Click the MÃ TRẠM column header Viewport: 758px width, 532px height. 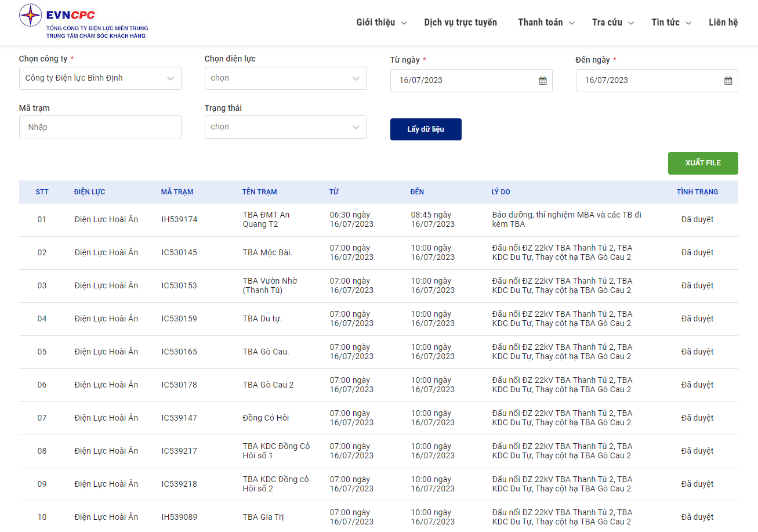[177, 192]
